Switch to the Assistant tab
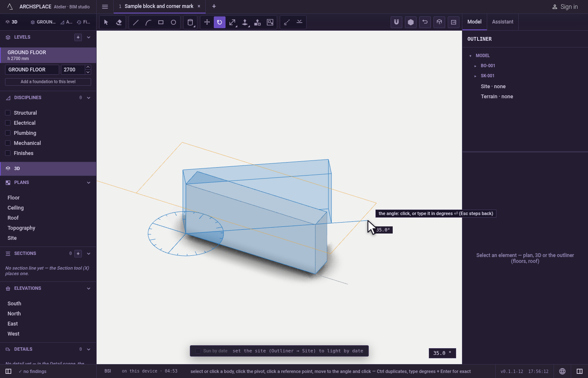 (503, 22)
